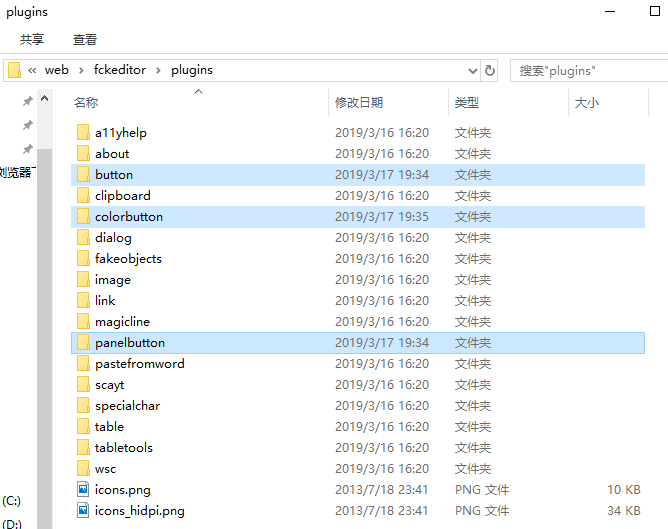This screenshot has width=668, height=529.
Task: Expand hidden path chevron before web
Action: click(x=32, y=70)
